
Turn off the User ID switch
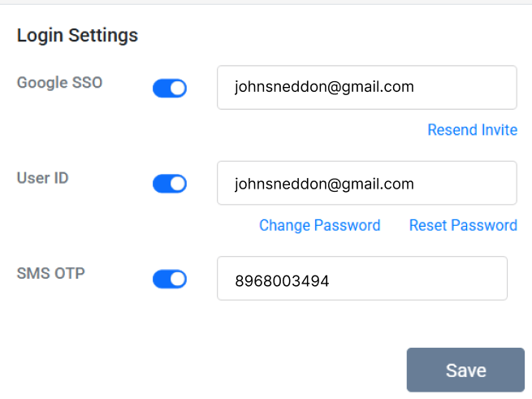(x=169, y=184)
